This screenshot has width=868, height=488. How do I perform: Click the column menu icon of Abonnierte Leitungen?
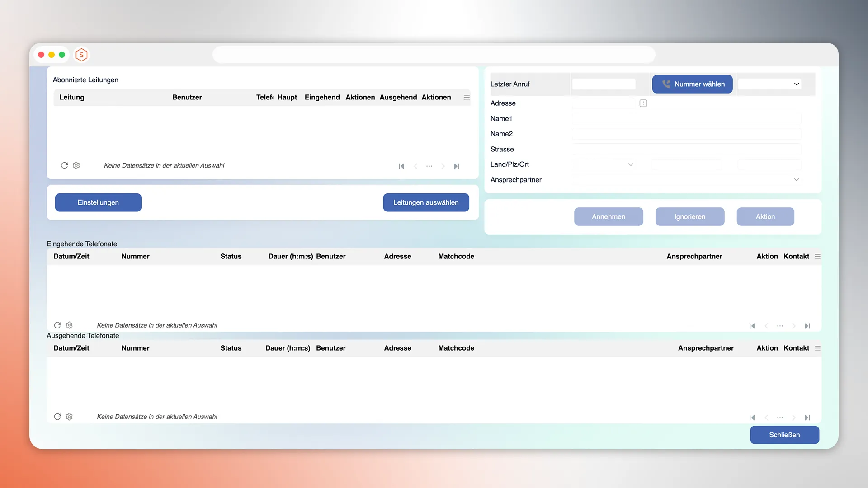pyautogui.click(x=467, y=97)
